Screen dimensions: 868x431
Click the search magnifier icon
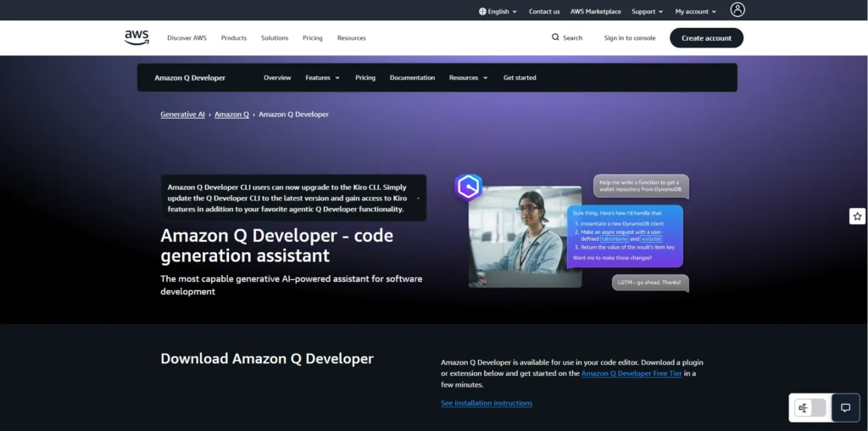click(x=555, y=37)
